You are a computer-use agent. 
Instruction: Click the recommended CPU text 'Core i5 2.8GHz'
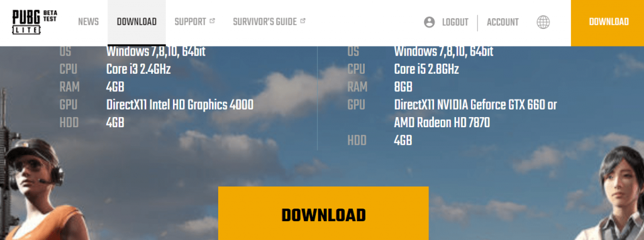click(x=426, y=69)
